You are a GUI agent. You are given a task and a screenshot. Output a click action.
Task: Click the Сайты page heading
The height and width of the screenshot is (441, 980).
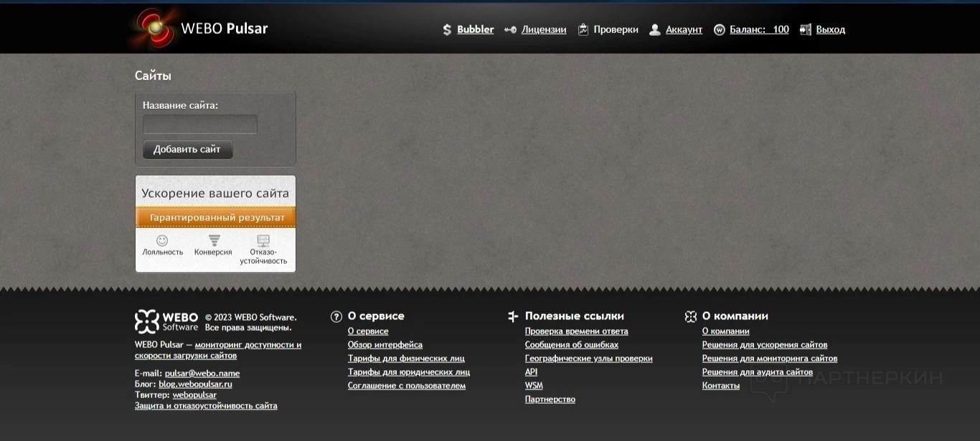(x=153, y=76)
